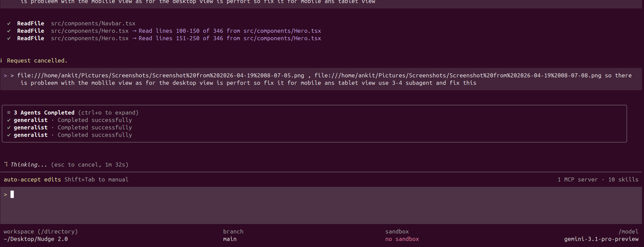Click the '>' prompt symbol in the input box

click(5, 195)
